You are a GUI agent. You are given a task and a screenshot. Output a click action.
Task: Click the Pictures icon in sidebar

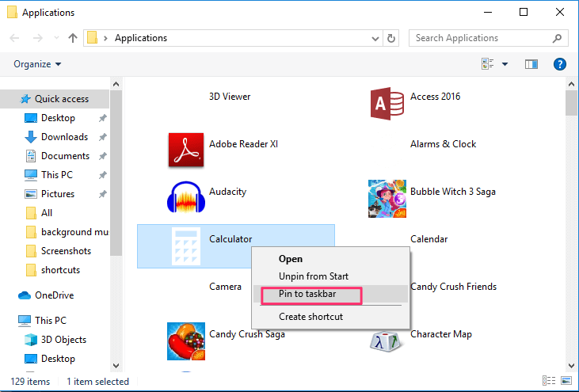coord(31,194)
